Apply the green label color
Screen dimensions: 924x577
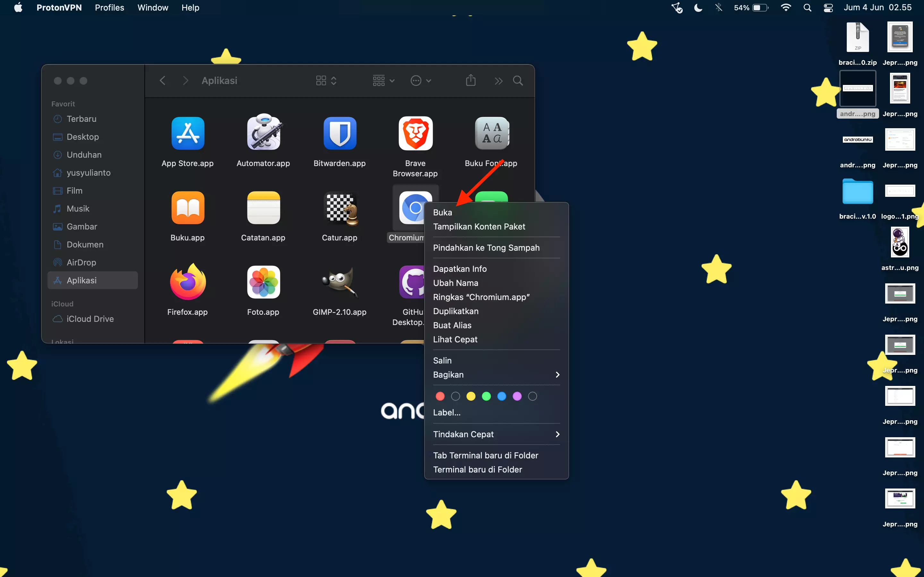click(486, 396)
